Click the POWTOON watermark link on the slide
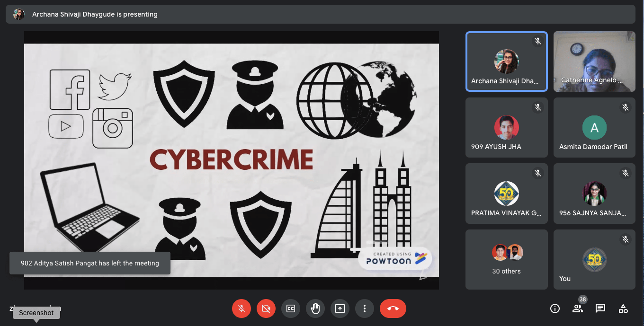Screen dimensions: 644x326 click(394, 259)
